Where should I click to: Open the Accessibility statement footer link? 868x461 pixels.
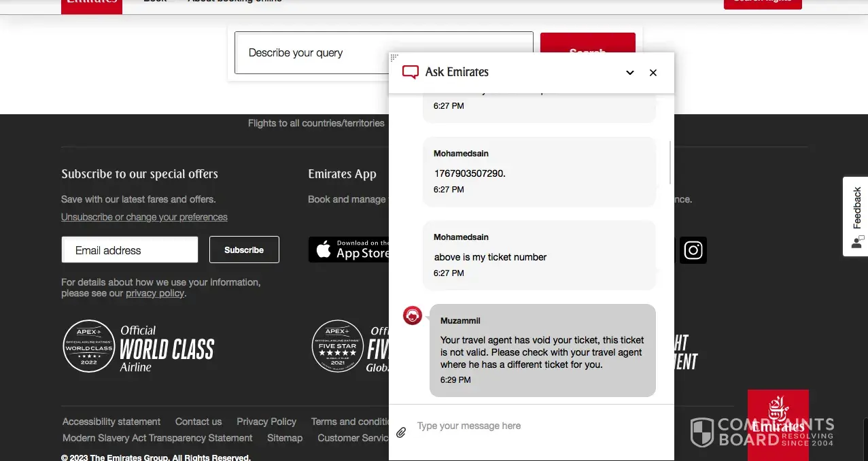pyautogui.click(x=111, y=422)
